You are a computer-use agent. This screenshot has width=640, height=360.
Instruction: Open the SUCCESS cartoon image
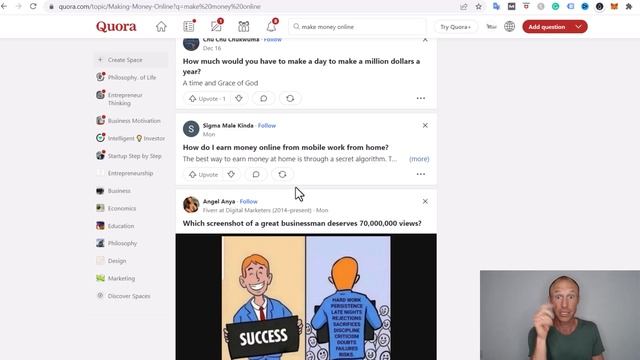click(306, 297)
